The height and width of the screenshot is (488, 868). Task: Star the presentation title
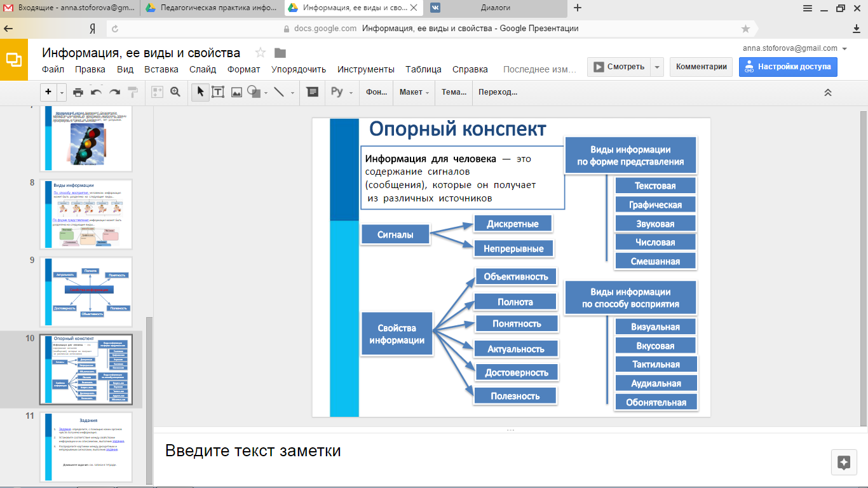tap(260, 53)
